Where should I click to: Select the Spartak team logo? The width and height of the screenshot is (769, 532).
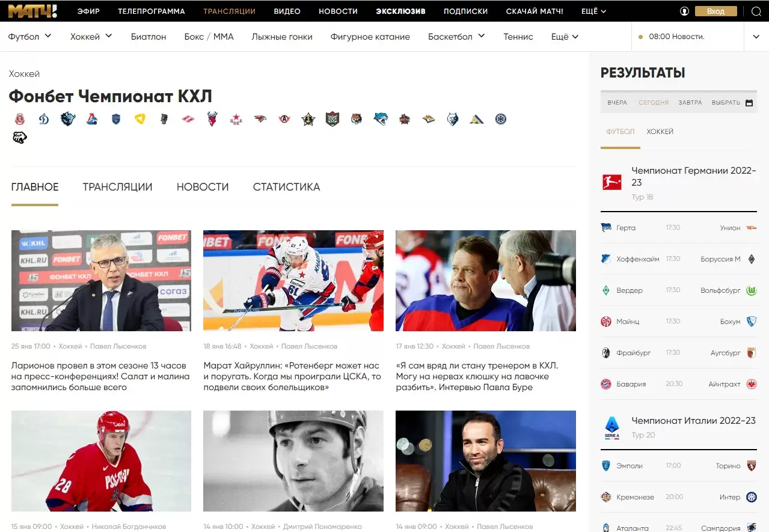point(188,119)
